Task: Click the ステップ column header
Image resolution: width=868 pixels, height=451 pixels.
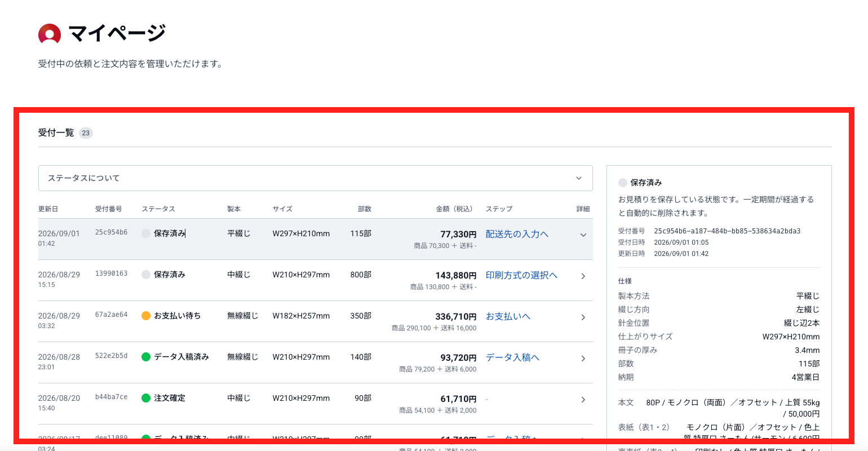Action: point(499,209)
